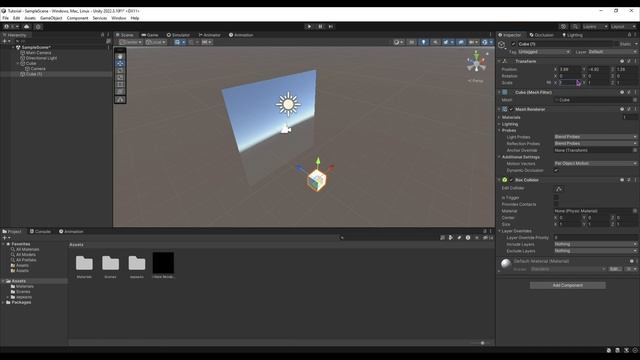Select the Scale tool in scene toolbar

[x=120, y=77]
